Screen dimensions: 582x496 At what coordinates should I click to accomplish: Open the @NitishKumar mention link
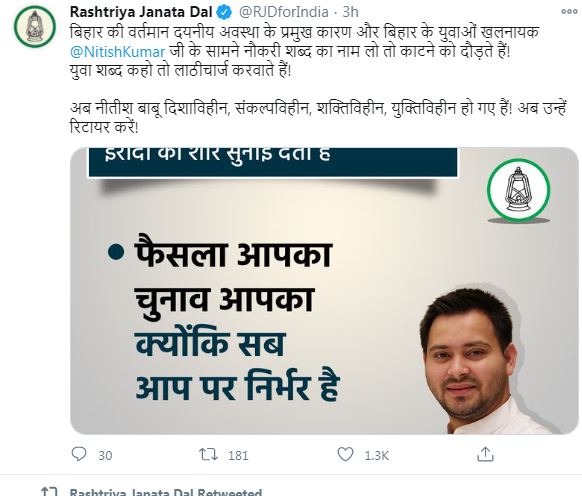[x=117, y=52]
